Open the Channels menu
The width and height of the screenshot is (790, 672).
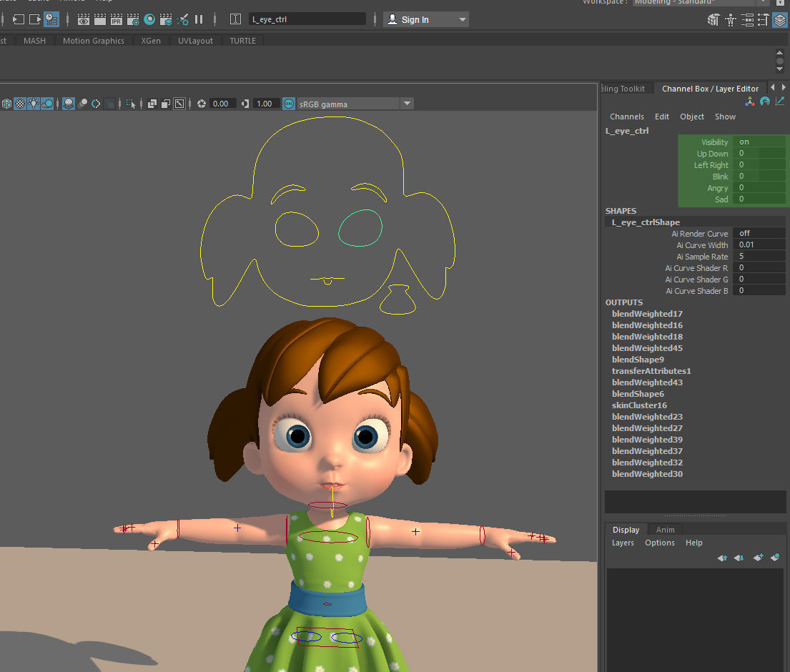(x=627, y=117)
